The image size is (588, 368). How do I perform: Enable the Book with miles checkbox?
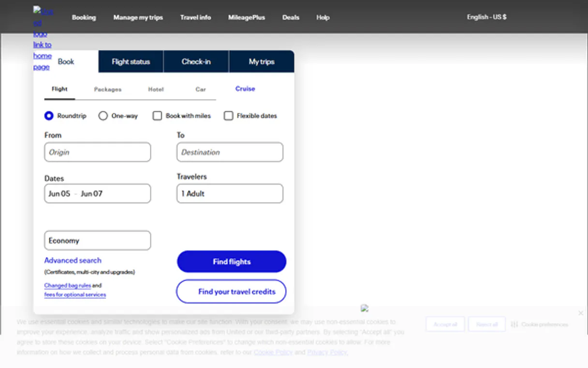(x=157, y=116)
